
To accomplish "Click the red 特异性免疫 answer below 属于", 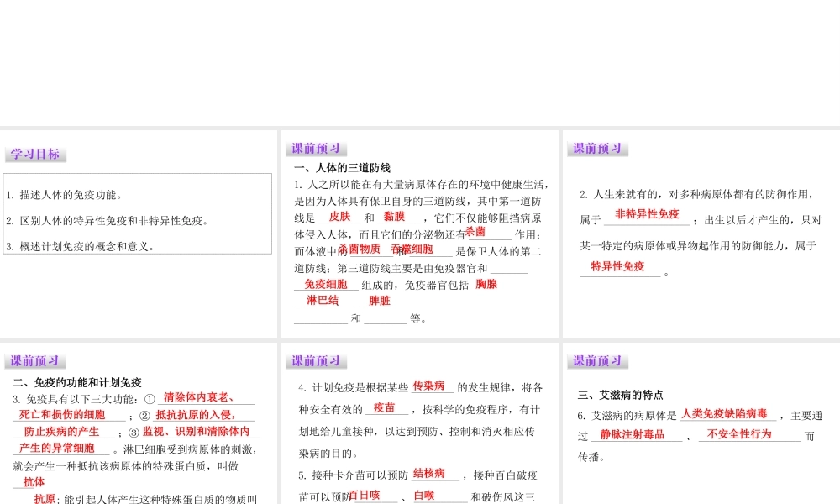I will click(617, 267).
